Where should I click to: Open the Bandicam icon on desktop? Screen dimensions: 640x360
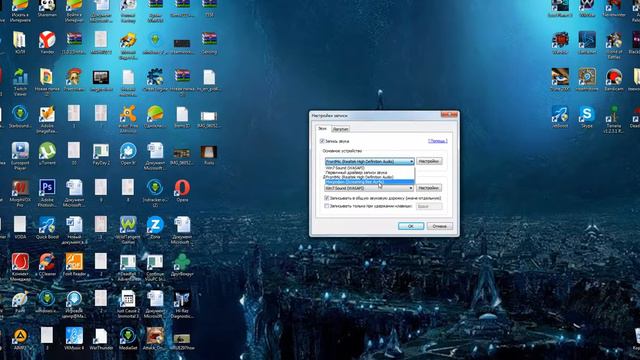pyautogui.click(x=613, y=78)
